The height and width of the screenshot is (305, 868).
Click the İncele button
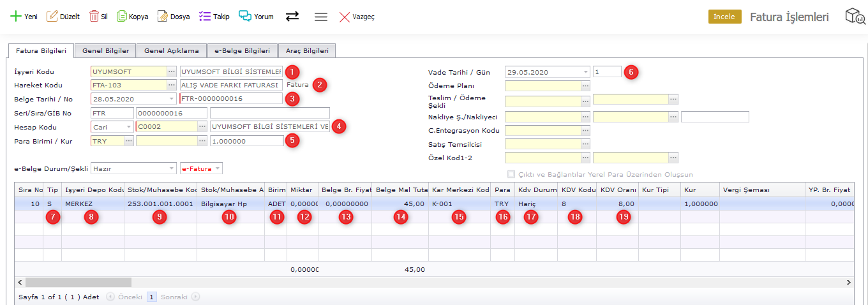pyautogui.click(x=724, y=17)
